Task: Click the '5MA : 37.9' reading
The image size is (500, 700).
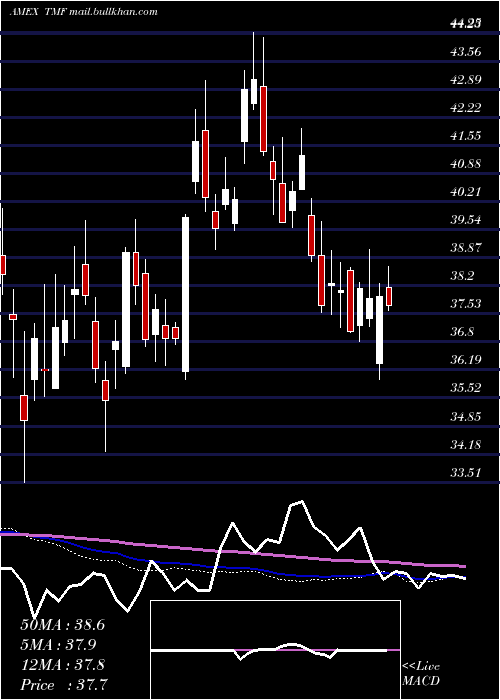Action: (x=58, y=645)
